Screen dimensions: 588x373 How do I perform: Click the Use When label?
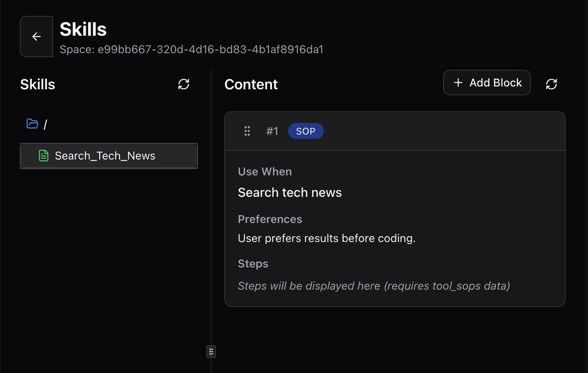pyautogui.click(x=265, y=172)
